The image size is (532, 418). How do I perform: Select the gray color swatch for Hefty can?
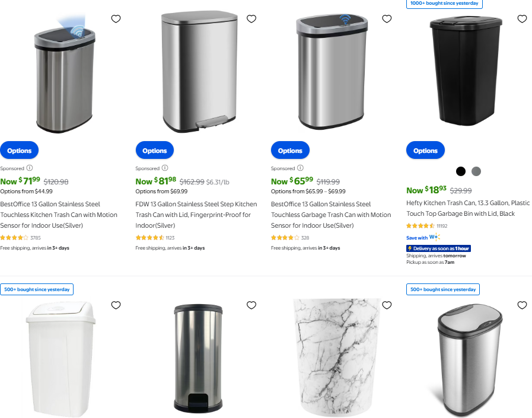click(x=476, y=171)
